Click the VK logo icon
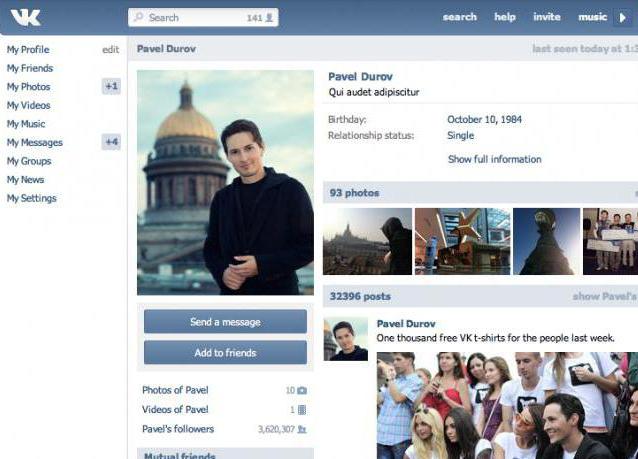638x459 pixels. 25,17
